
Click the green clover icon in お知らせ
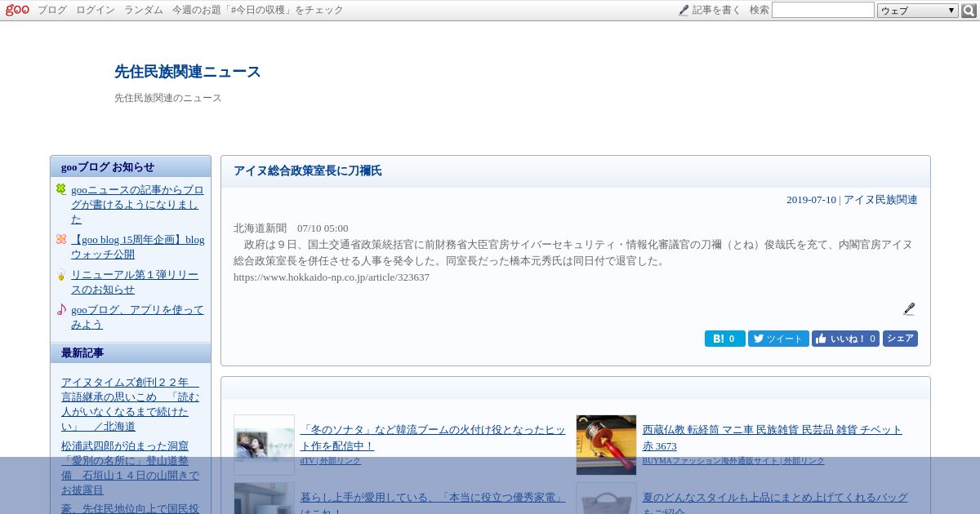click(x=61, y=189)
